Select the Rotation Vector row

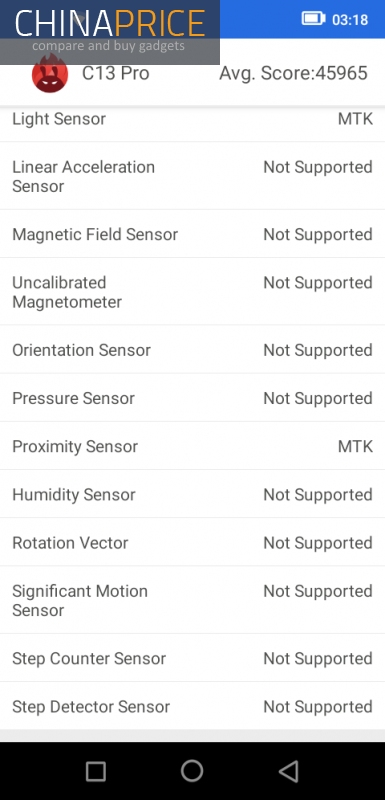tap(192, 542)
